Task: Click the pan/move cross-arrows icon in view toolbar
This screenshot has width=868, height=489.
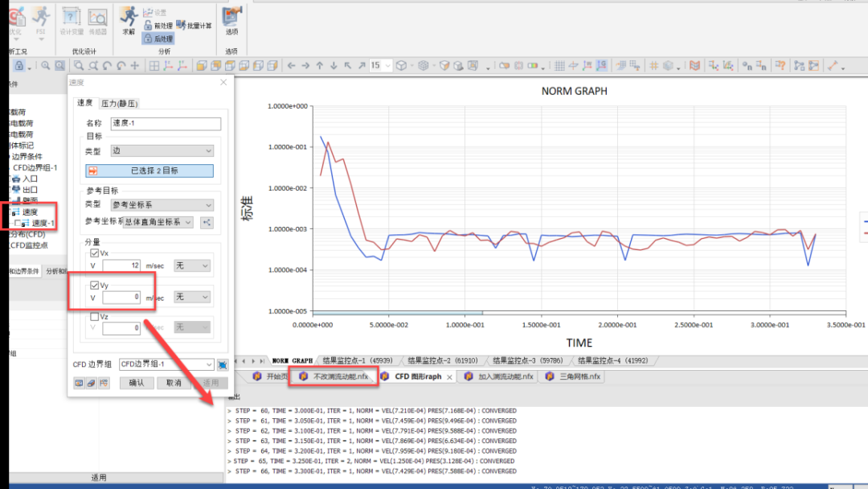Action: point(134,66)
